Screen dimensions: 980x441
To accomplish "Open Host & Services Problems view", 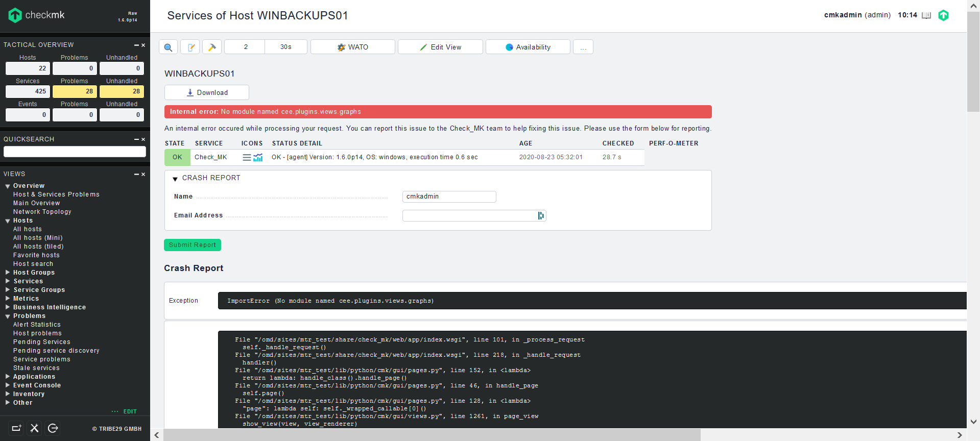I will point(56,194).
